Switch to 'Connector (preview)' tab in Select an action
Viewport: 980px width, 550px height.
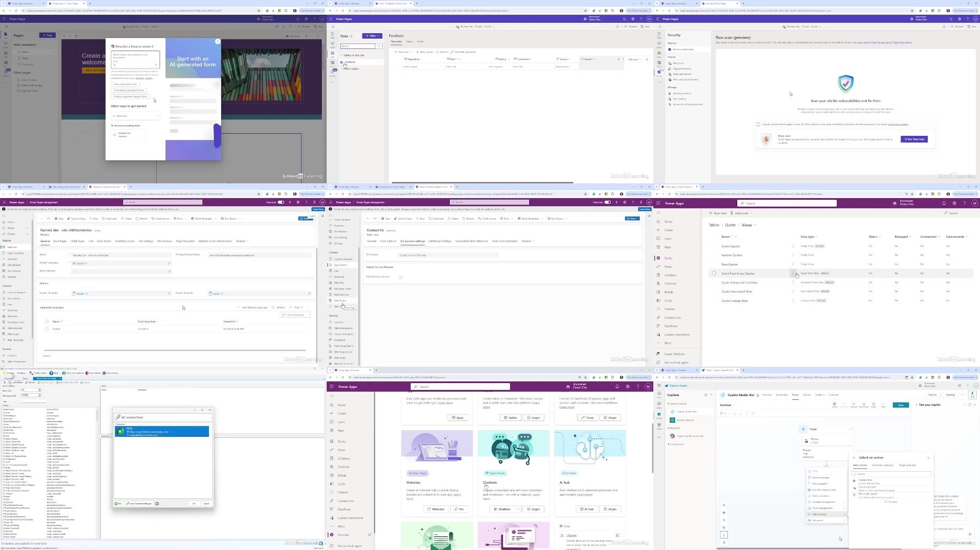pyautogui.click(x=883, y=465)
